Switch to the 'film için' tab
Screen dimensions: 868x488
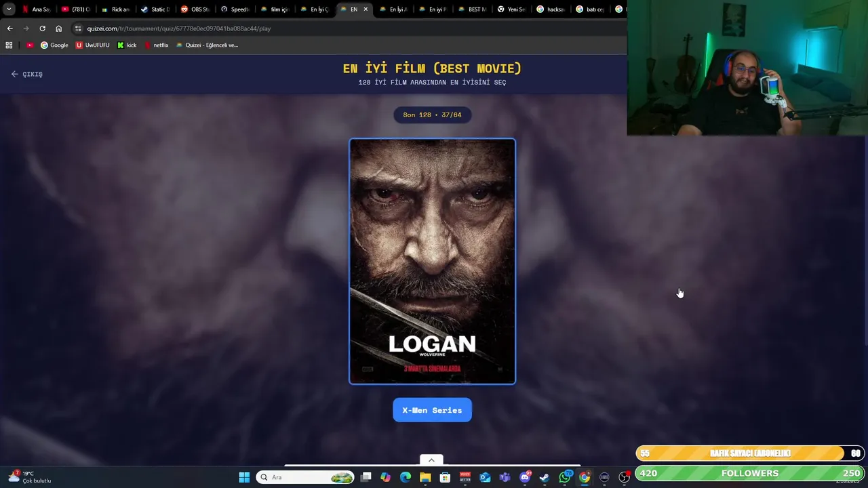274,9
